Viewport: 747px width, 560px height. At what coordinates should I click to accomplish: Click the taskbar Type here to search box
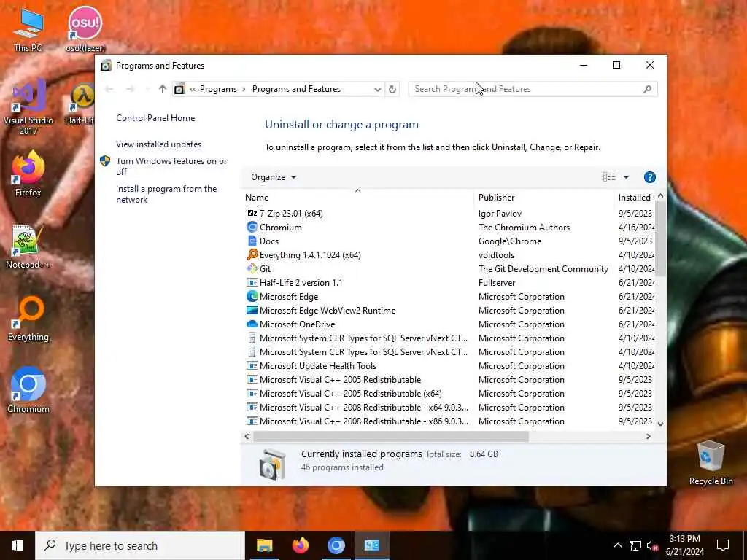click(140, 545)
